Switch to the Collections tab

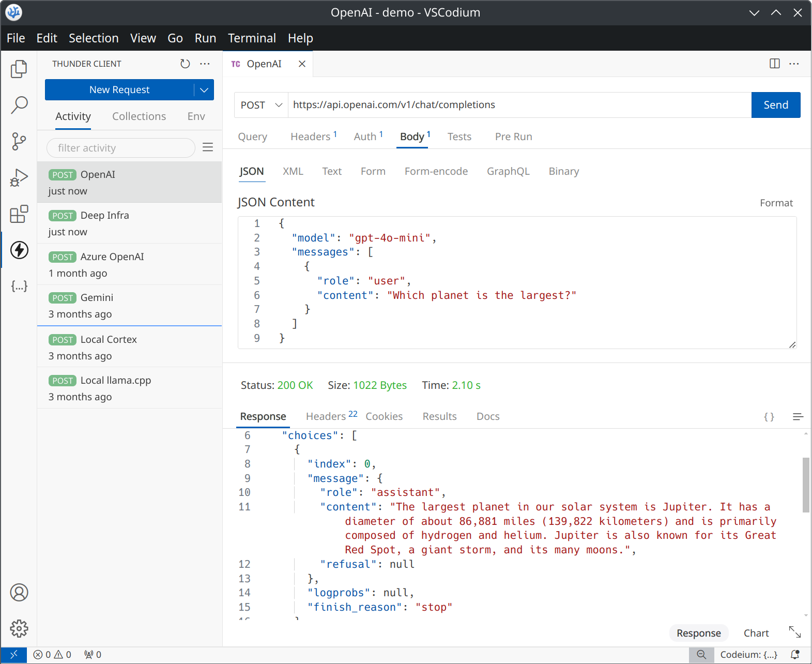(139, 116)
